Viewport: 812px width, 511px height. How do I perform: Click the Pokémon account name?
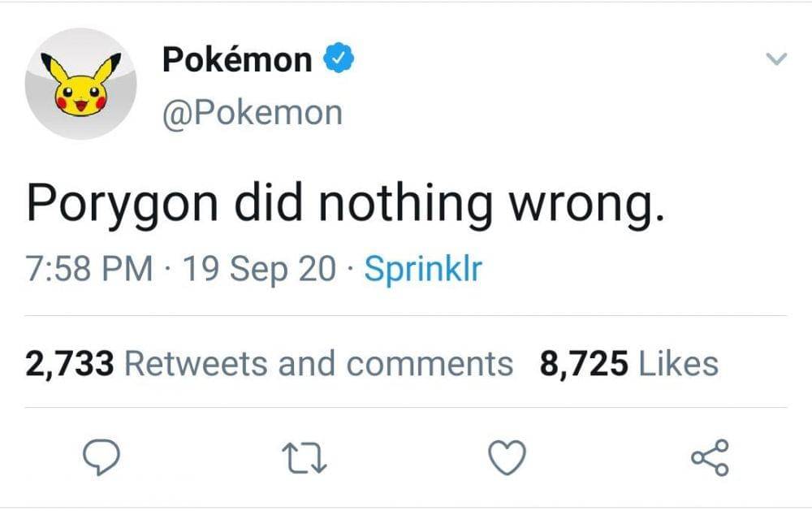click(x=235, y=58)
